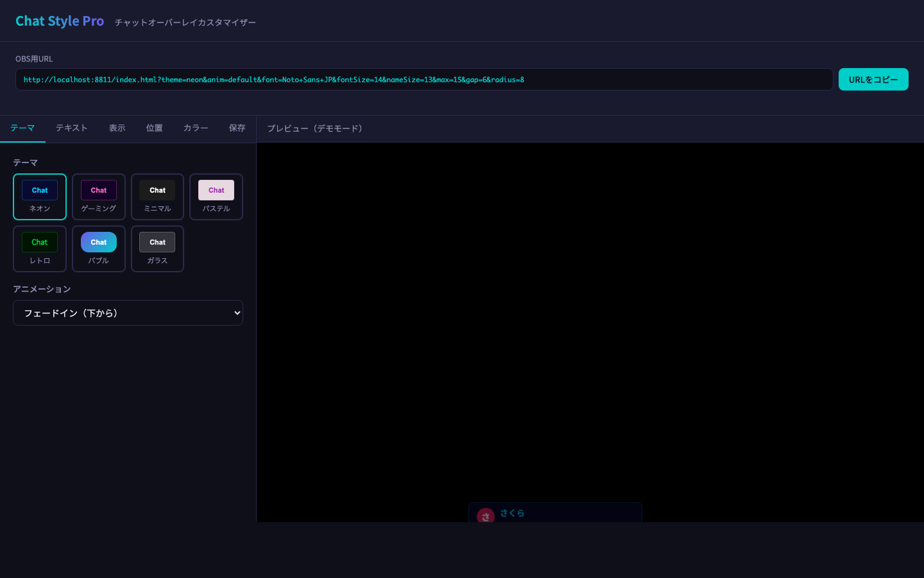
Task: Switch to the テキスト tab
Action: (71, 128)
